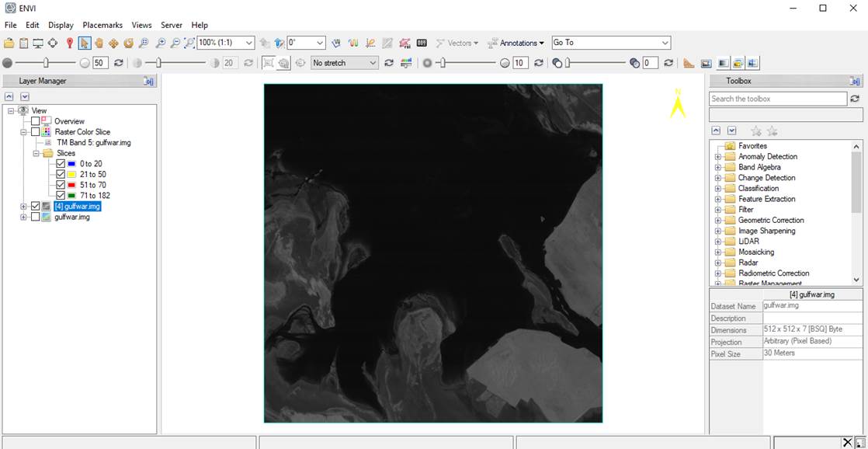
Task: Open the Placemarks menu
Action: (x=103, y=25)
